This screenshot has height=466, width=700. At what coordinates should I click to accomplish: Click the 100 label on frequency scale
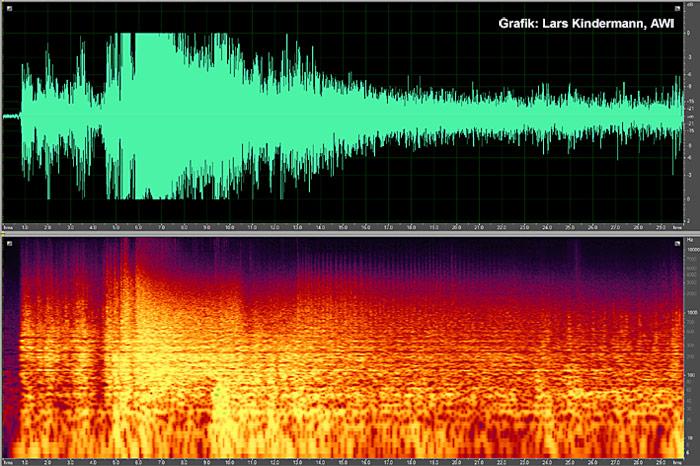[690, 375]
